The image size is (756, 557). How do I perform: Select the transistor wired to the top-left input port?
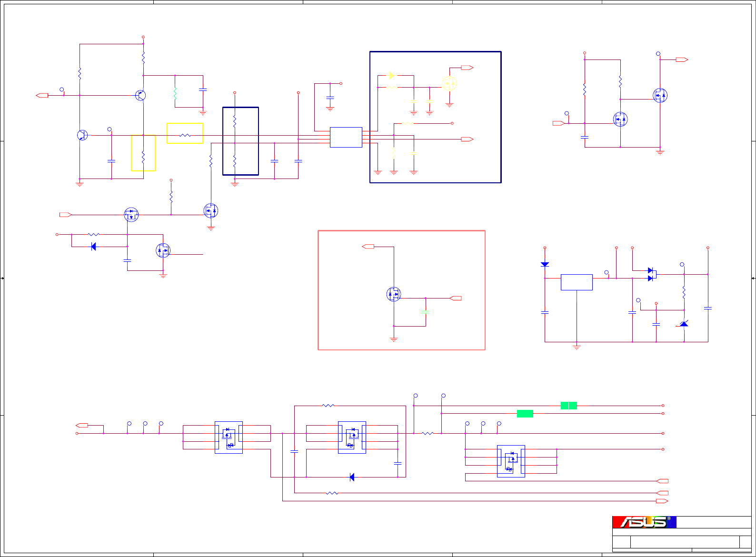coord(140,95)
